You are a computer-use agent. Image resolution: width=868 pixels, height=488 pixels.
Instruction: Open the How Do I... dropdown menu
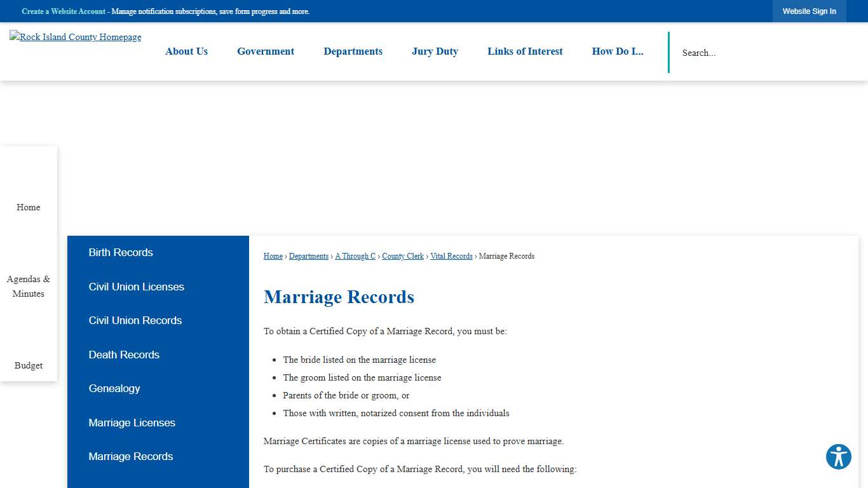click(617, 51)
